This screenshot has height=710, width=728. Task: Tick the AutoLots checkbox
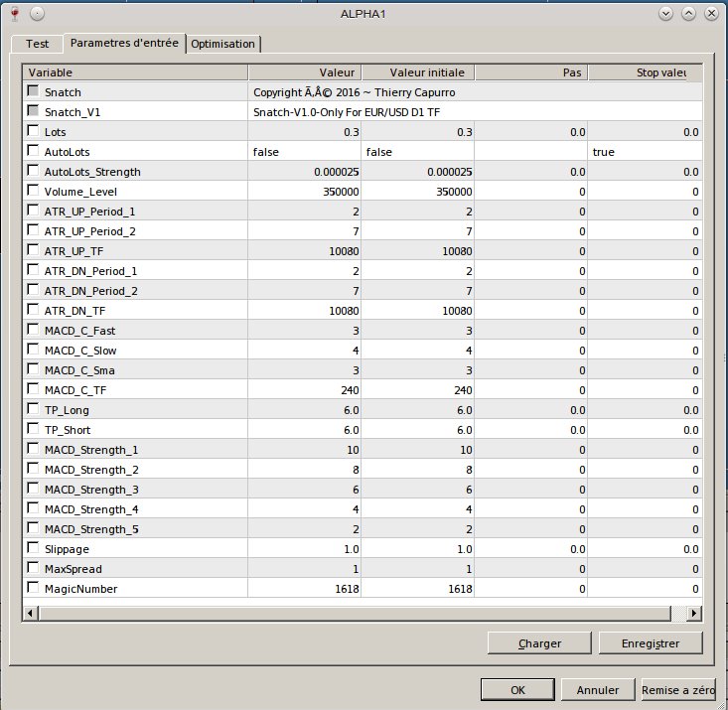point(34,151)
